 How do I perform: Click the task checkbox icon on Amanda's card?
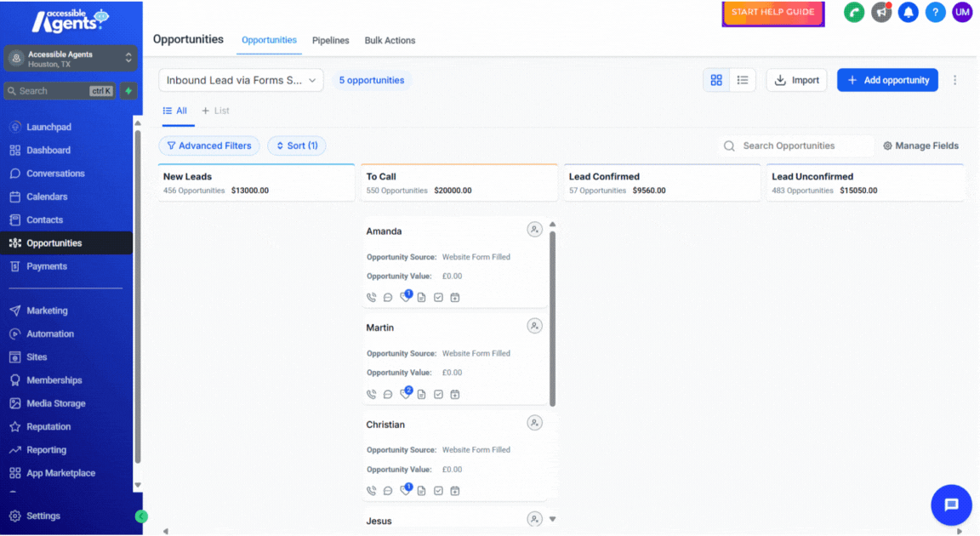coord(438,298)
